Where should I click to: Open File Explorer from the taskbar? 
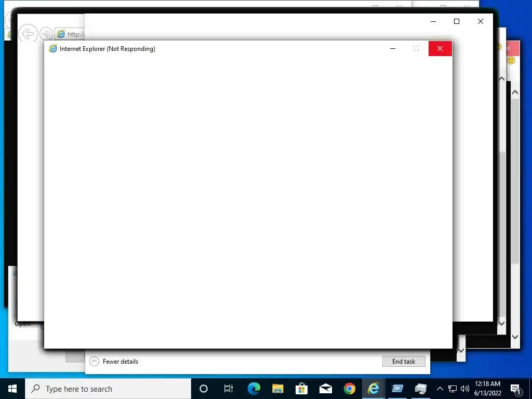click(277, 389)
